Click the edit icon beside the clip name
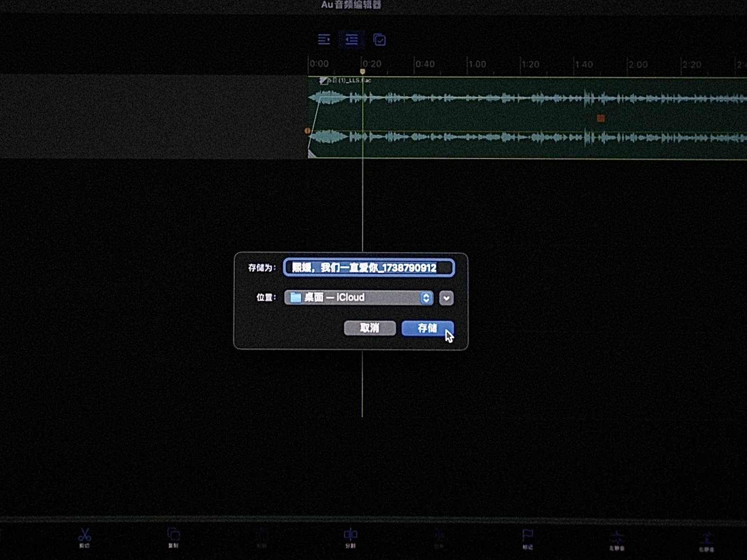This screenshot has width=747, height=560. click(323, 81)
